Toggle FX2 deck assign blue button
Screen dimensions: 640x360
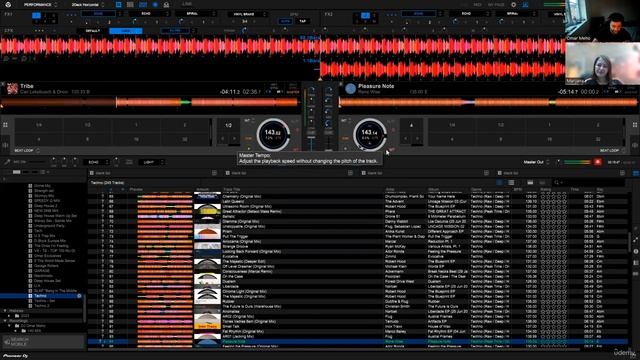click(x=365, y=16)
